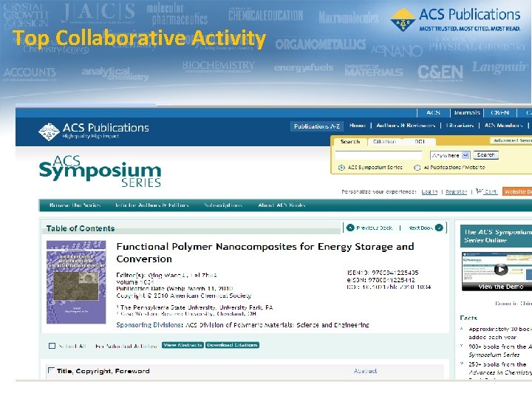Open Browse the Series menu
Screen dimensions: 532x399
tap(75, 205)
